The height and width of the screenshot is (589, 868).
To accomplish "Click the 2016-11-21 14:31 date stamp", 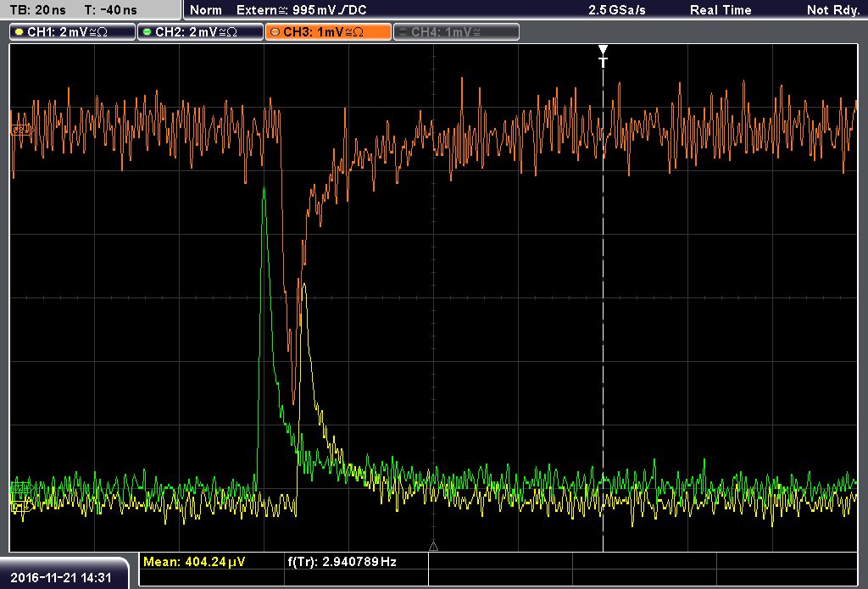I will point(61,577).
